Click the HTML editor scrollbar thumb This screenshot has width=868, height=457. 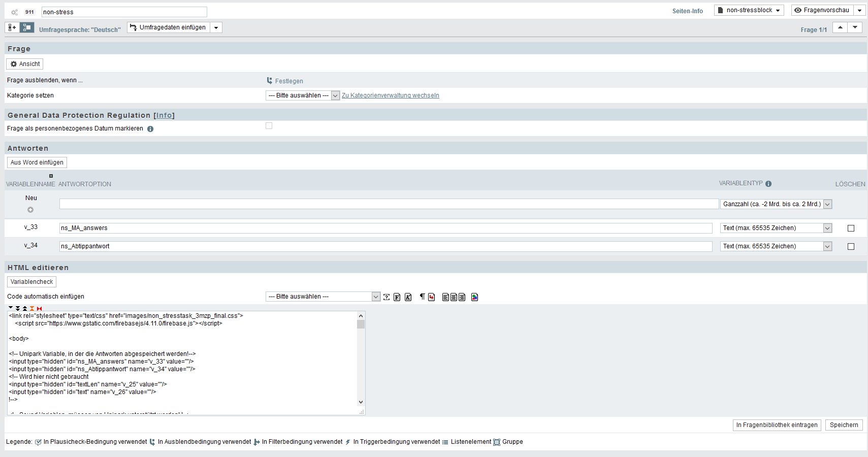point(361,324)
